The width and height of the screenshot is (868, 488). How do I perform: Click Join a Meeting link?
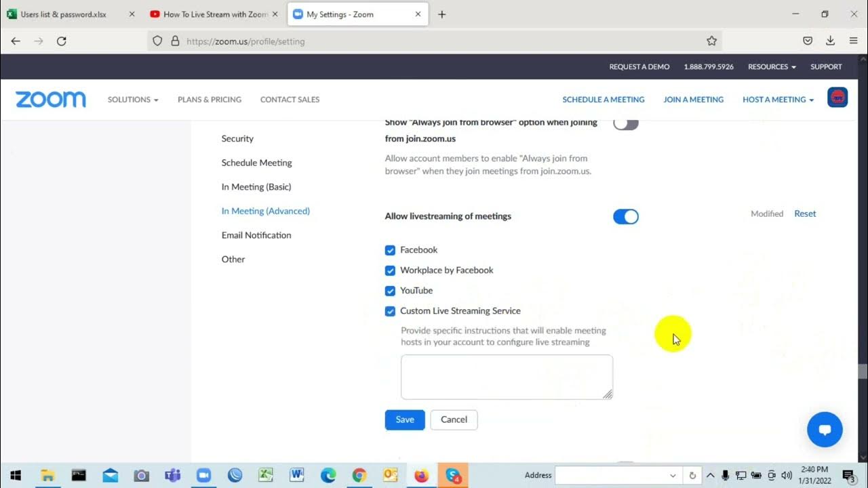click(694, 100)
